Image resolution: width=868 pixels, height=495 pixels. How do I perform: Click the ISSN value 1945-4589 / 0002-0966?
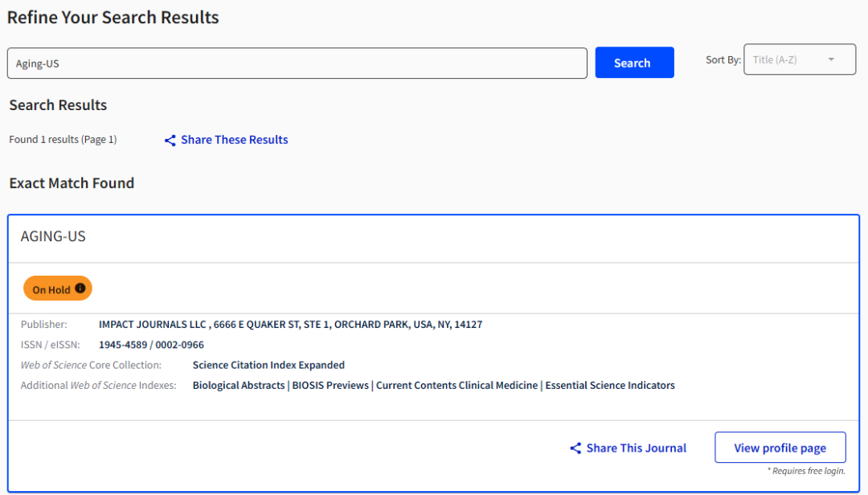(151, 345)
